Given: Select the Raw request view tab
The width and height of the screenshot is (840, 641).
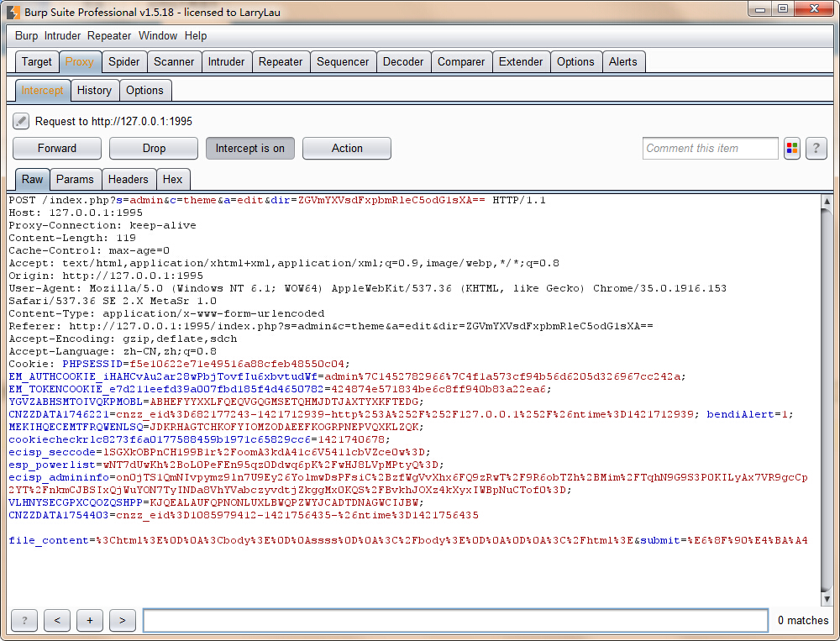Looking at the screenshot, I should [32, 179].
